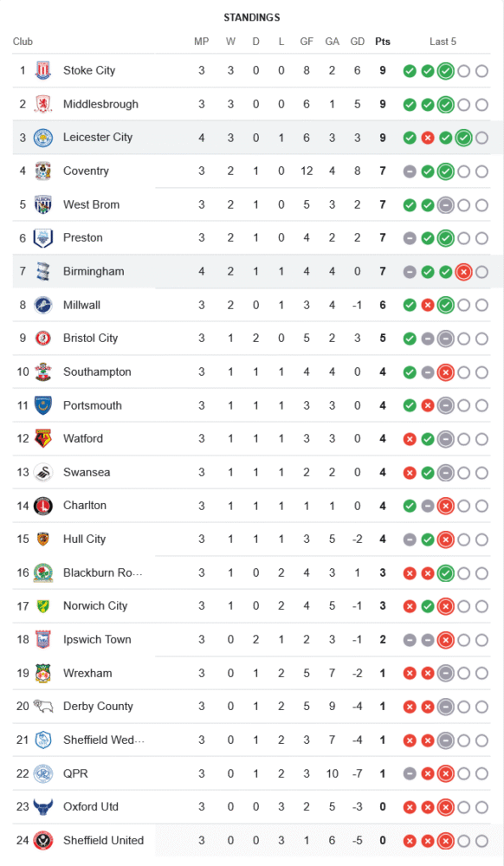This screenshot has height=866, width=504.
Task: Click the Last 5 column header
Action: (443, 42)
